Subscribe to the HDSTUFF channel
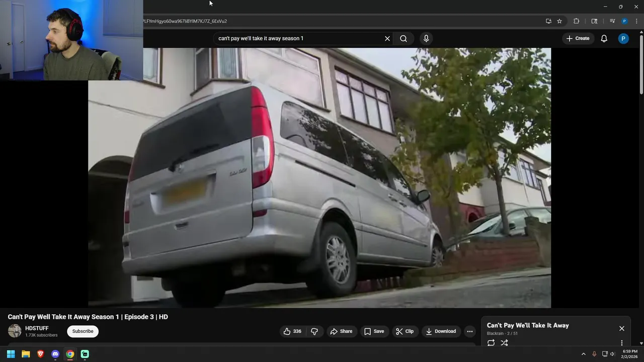Image resolution: width=644 pixels, height=362 pixels. click(83, 331)
